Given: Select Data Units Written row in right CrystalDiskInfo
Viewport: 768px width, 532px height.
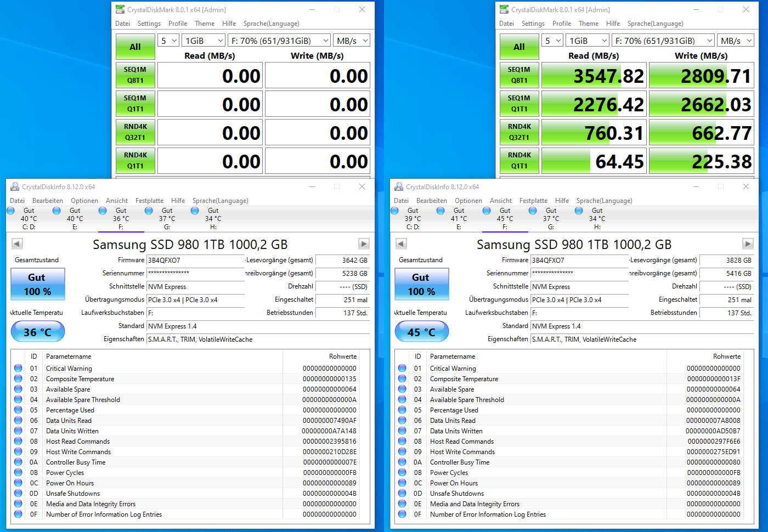Looking at the screenshot, I should pyautogui.click(x=569, y=431).
